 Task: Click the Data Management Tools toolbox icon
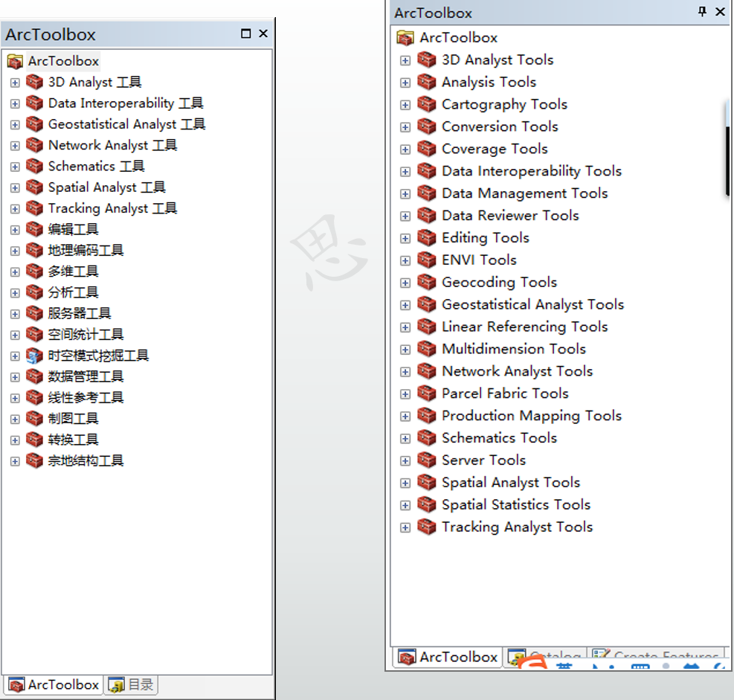(426, 193)
